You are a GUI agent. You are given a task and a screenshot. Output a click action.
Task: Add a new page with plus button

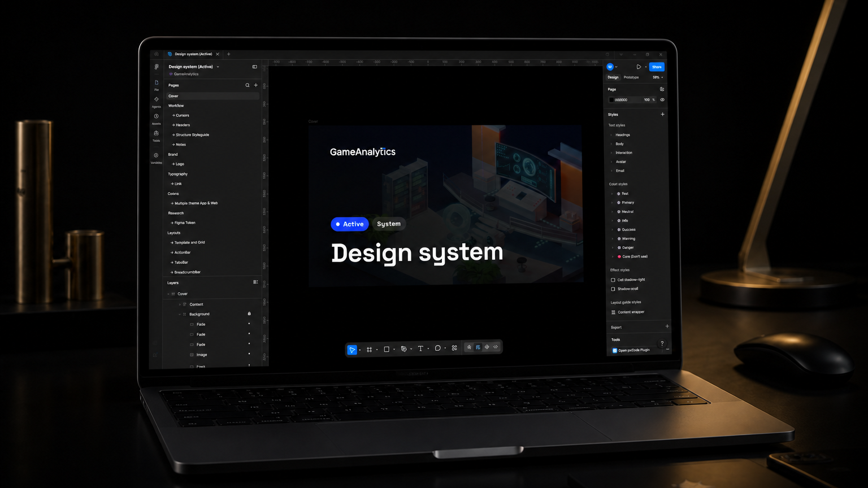pos(256,85)
